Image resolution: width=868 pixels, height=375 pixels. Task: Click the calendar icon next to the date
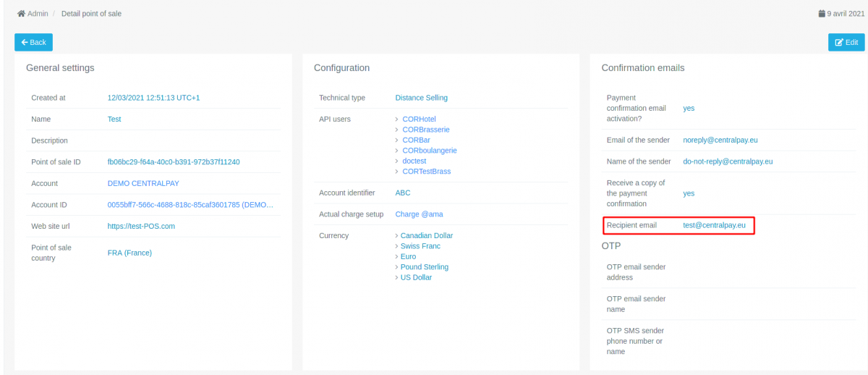822,14
